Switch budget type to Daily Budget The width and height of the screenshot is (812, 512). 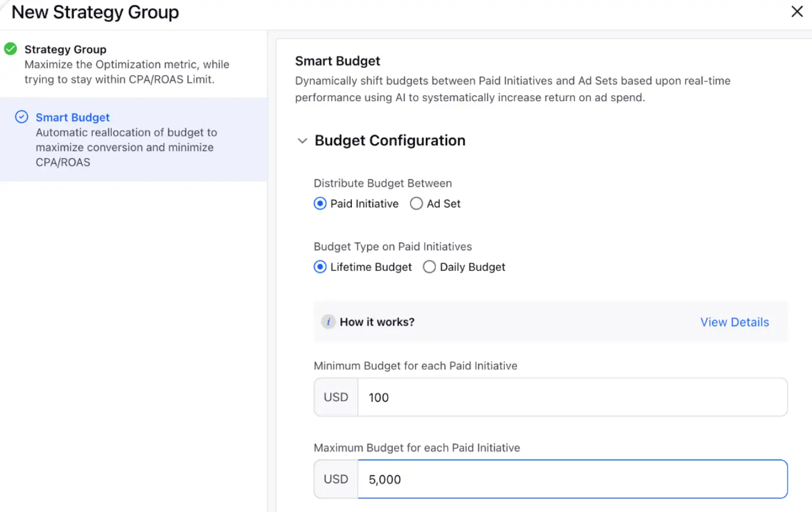click(430, 267)
